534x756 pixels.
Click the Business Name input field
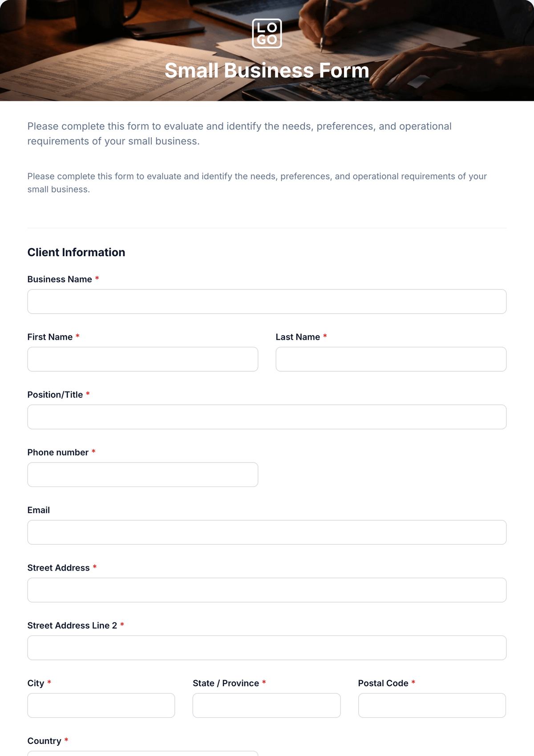[x=267, y=302]
